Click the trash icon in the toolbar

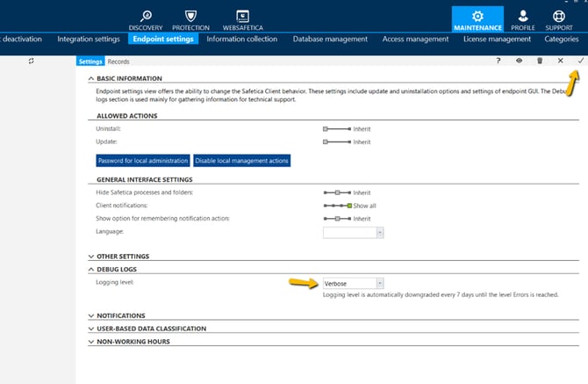(540, 61)
